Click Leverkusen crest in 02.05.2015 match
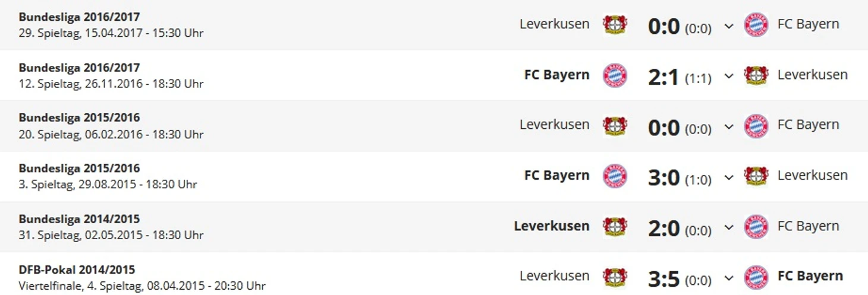Image resolution: width=868 pixels, height=295 pixels. point(615,227)
